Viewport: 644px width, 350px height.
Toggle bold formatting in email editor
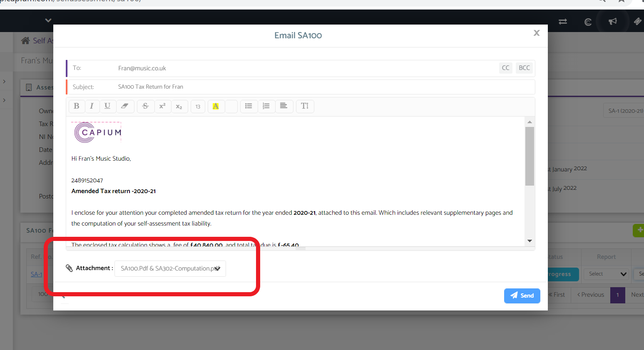tap(77, 106)
